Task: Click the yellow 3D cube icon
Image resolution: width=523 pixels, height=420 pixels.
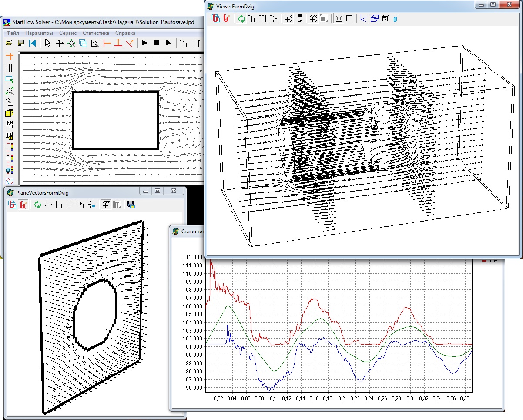Action: coord(10,113)
